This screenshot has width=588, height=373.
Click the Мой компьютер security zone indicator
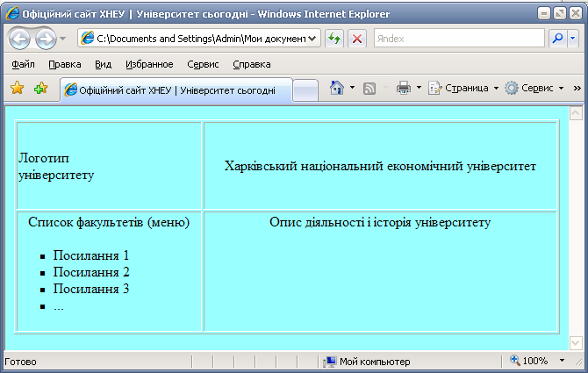(x=368, y=362)
